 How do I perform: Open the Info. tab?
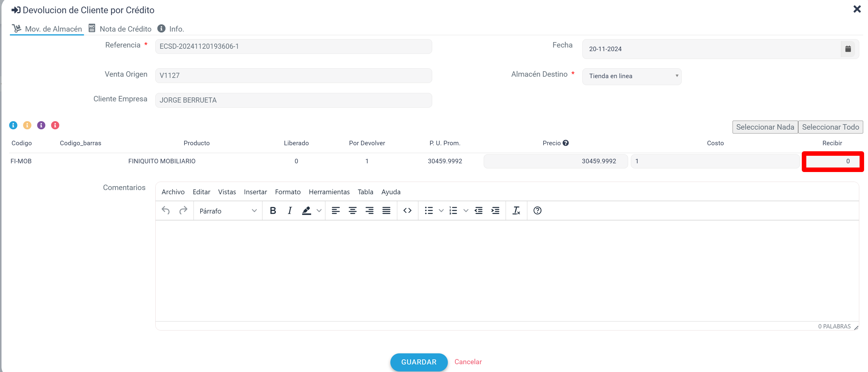[171, 29]
